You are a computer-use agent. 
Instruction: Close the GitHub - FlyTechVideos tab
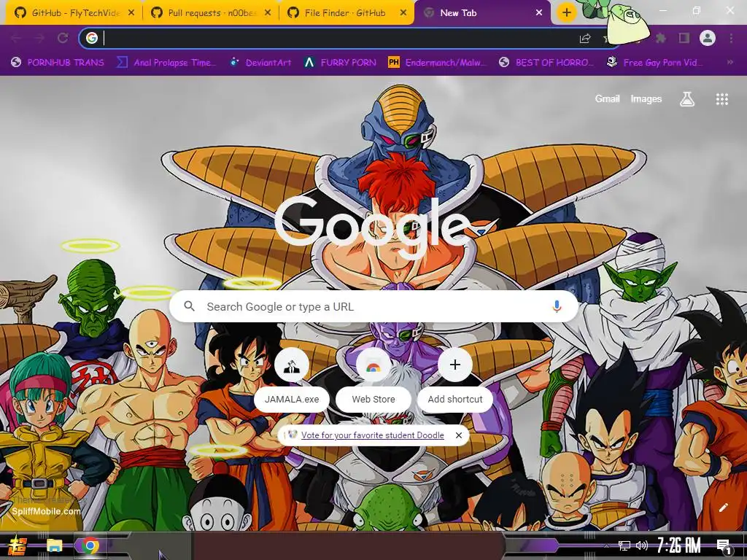pyautogui.click(x=131, y=13)
